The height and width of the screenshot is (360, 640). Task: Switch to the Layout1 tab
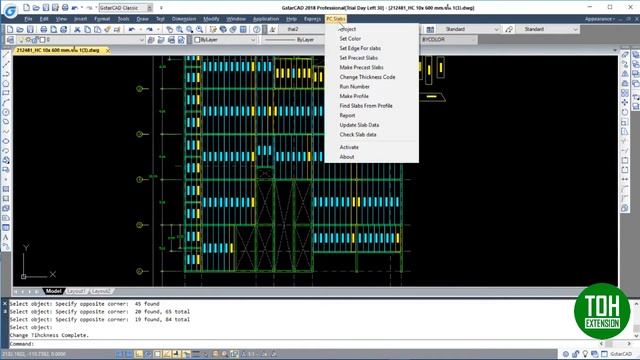click(x=76, y=291)
